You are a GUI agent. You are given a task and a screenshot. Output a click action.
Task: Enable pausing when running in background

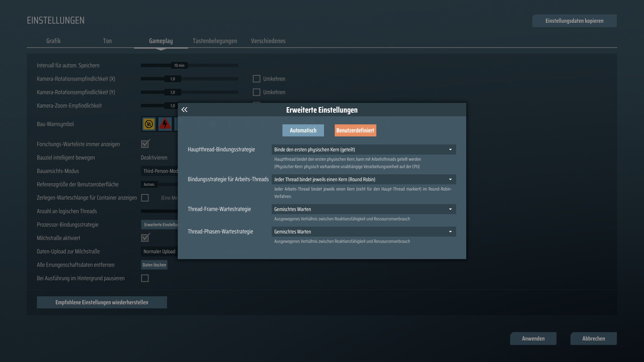pos(145,278)
